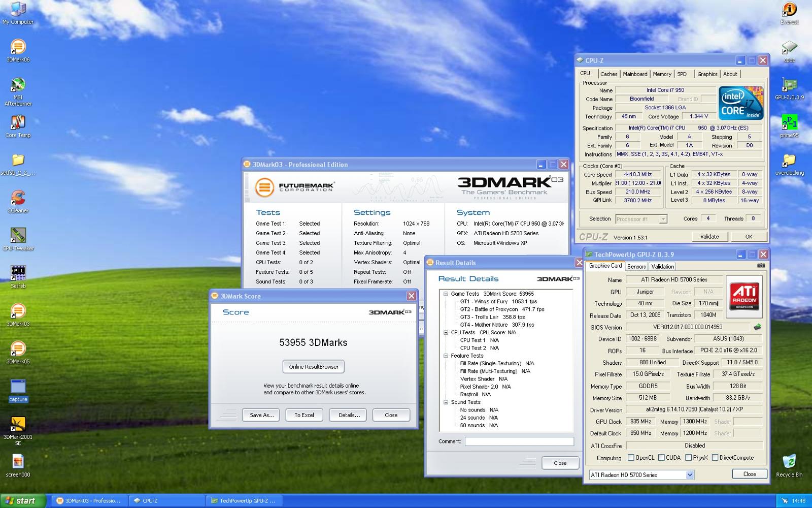Launch the GPU-Z.0.3.9 desktop icon

[789, 88]
